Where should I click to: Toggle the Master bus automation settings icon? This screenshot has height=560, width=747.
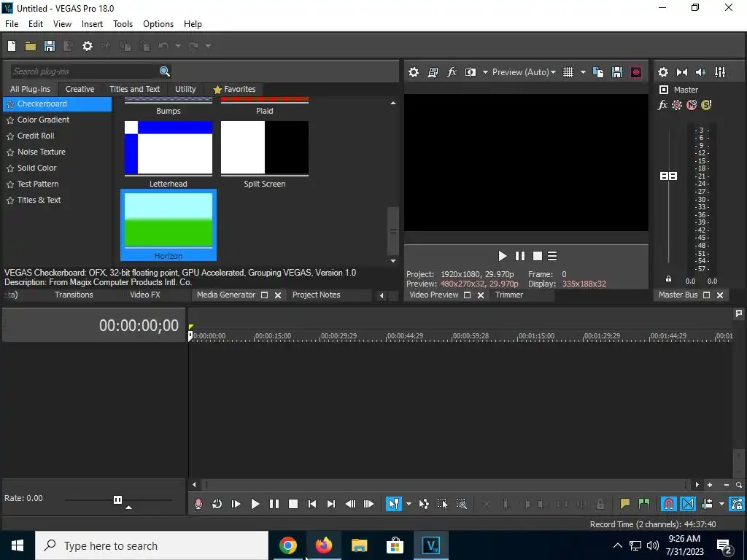pyautogui.click(x=677, y=105)
